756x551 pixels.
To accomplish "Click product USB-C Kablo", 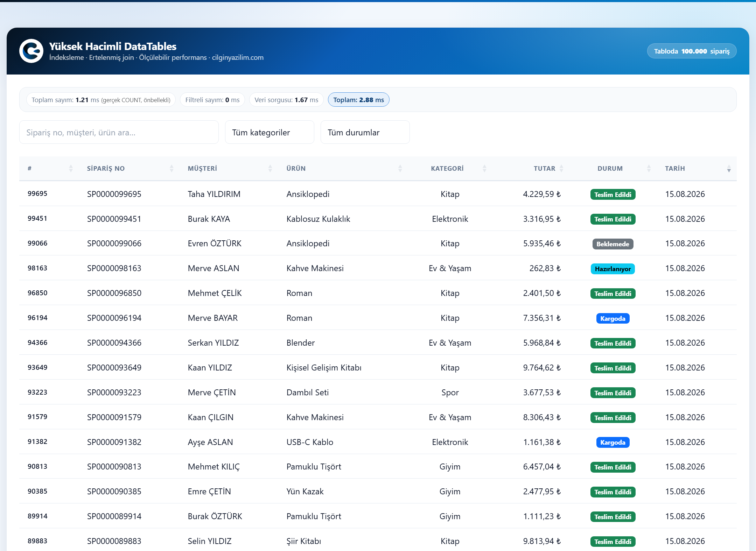I will click(x=310, y=442).
